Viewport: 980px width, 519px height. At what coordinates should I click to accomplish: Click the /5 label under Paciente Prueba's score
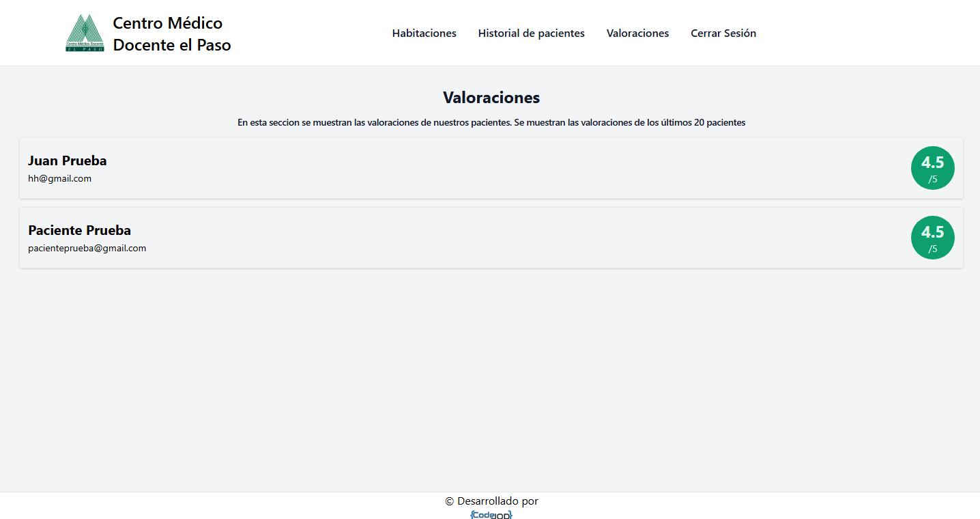tap(932, 249)
